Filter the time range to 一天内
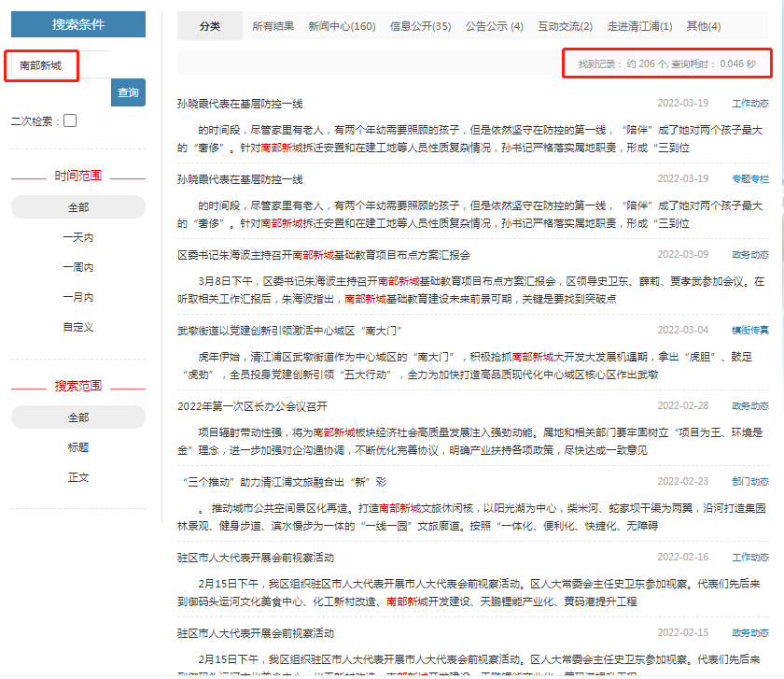 78,237
